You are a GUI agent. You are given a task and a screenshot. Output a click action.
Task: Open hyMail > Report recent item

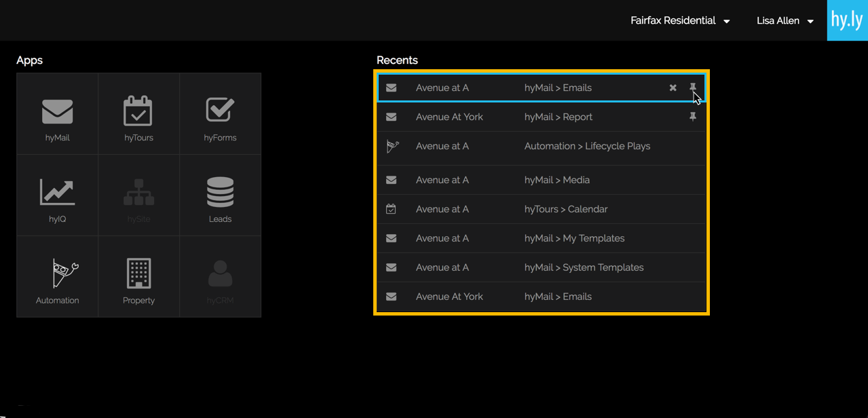pyautogui.click(x=542, y=117)
